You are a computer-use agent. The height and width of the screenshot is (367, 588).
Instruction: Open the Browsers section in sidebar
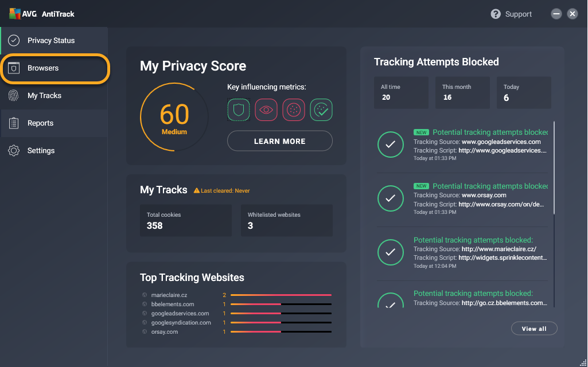point(54,68)
